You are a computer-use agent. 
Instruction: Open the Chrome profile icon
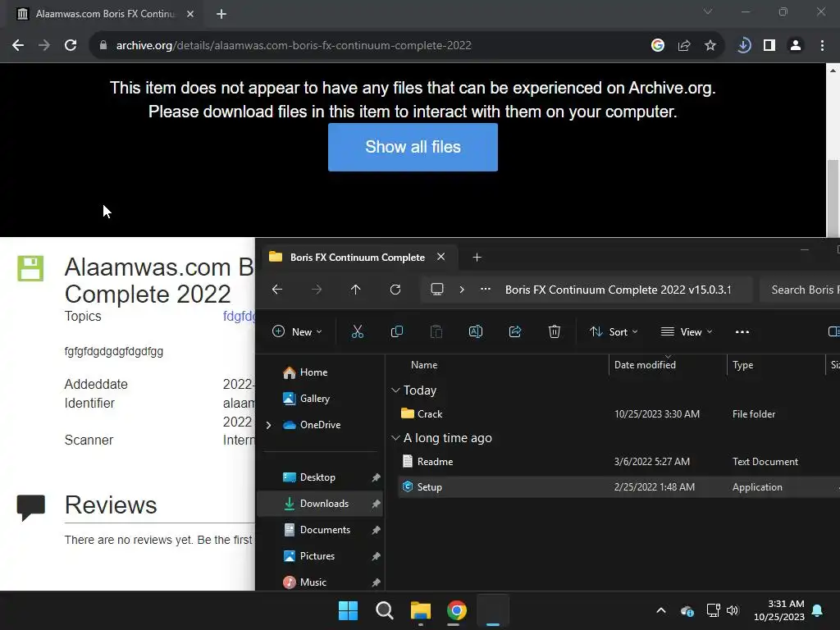pyautogui.click(x=796, y=46)
